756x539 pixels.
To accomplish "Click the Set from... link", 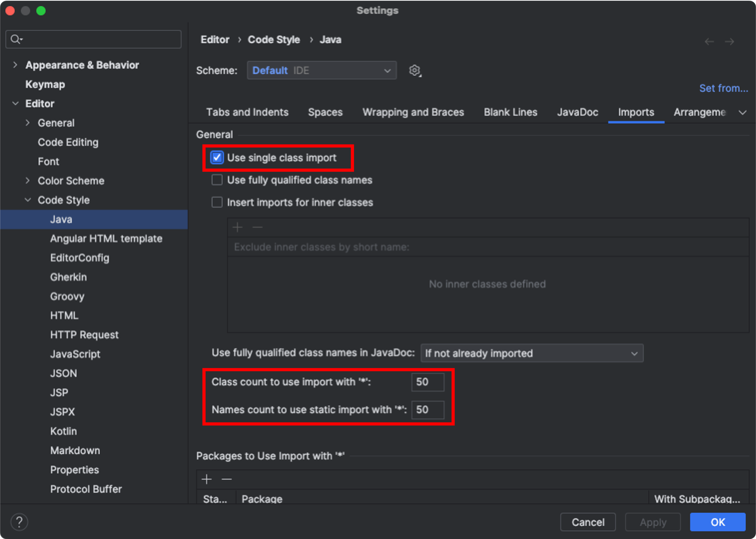I will (x=723, y=88).
